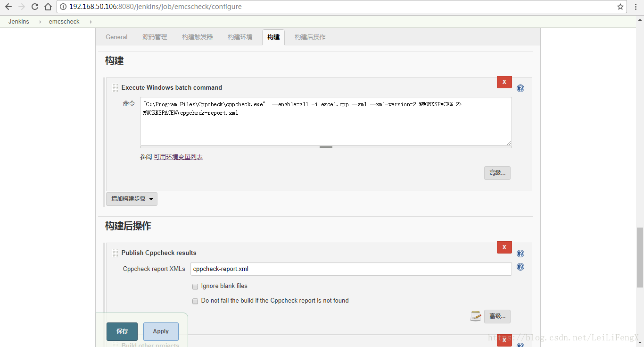
Task: Check Do not fail build if report missing
Action: [195, 301]
